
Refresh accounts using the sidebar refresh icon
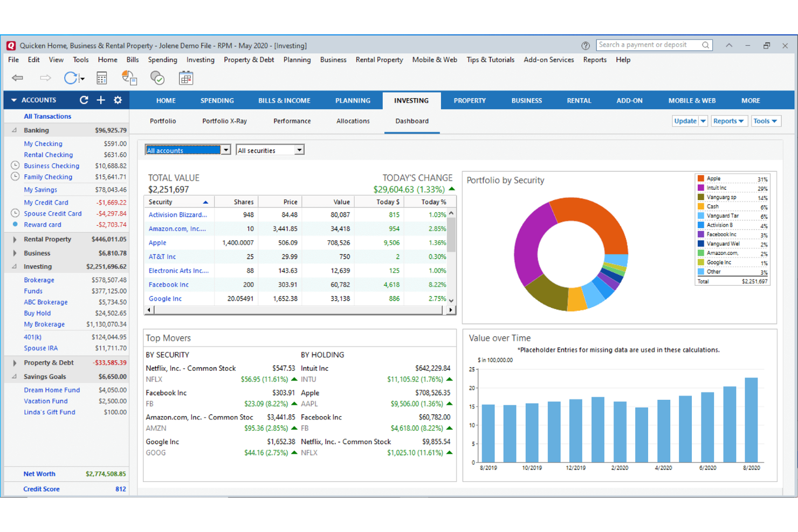[x=84, y=100]
